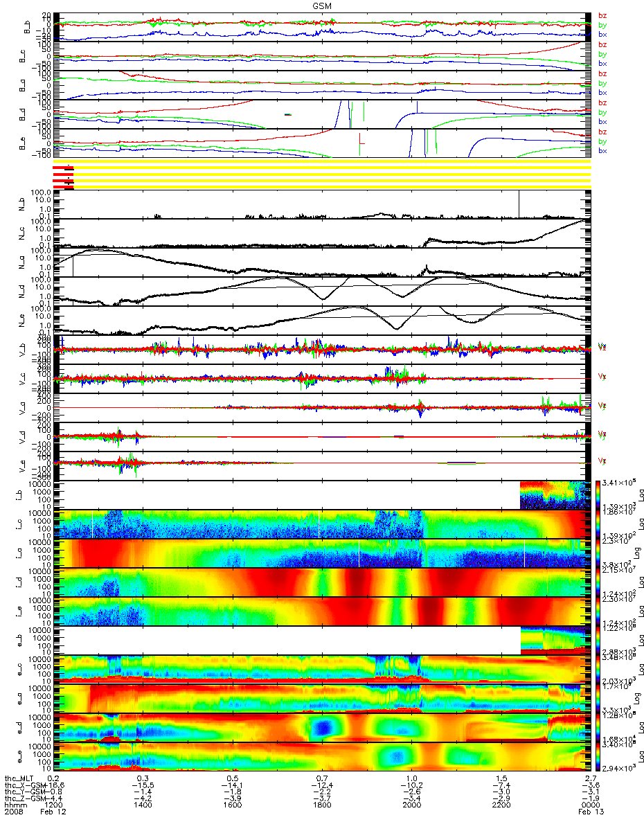Click the red bz legend of B_b panel
The height and width of the screenshot is (831, 644).
click(x=602, y=15)
